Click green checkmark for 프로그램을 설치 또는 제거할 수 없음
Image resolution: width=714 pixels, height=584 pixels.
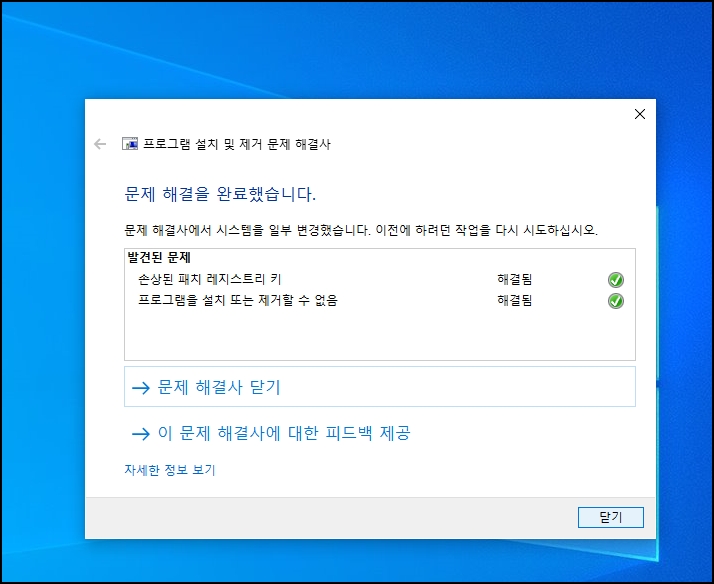(x=616, y=301)
